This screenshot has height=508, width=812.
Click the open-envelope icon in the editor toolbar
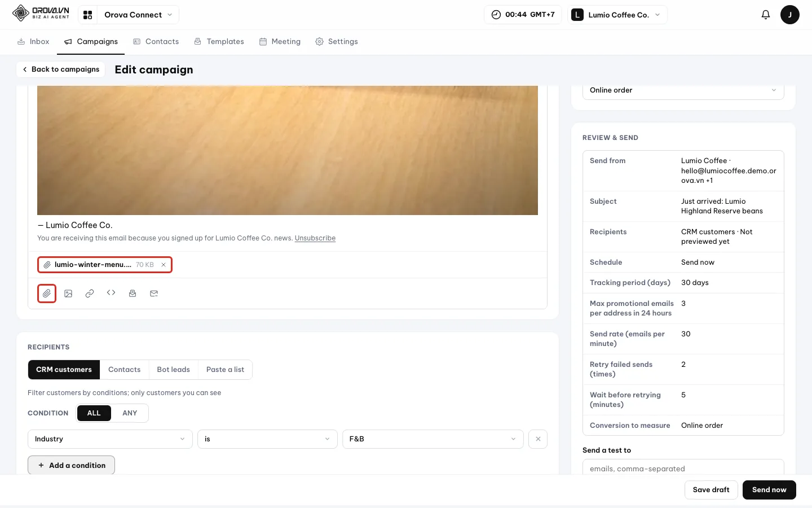[133, 294]
